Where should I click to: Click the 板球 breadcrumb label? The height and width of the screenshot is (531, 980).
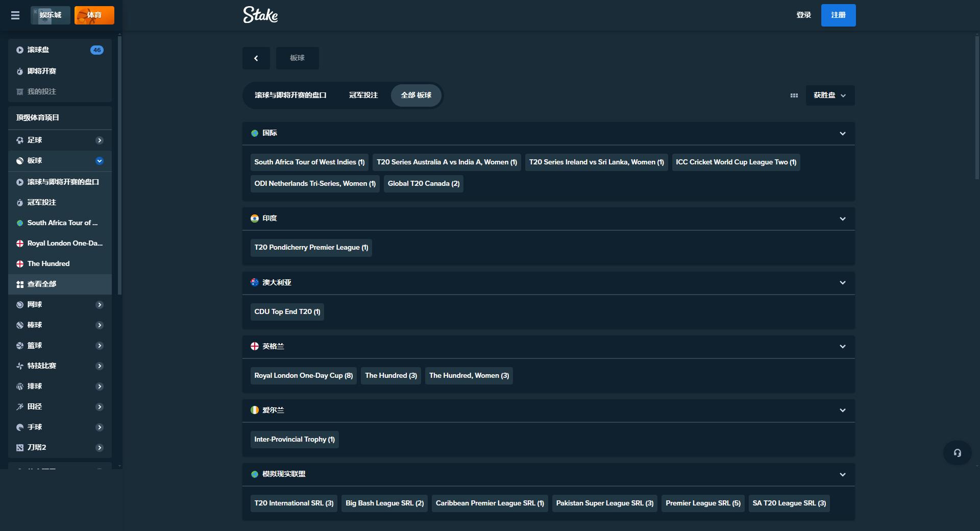(x=298, y=58)
